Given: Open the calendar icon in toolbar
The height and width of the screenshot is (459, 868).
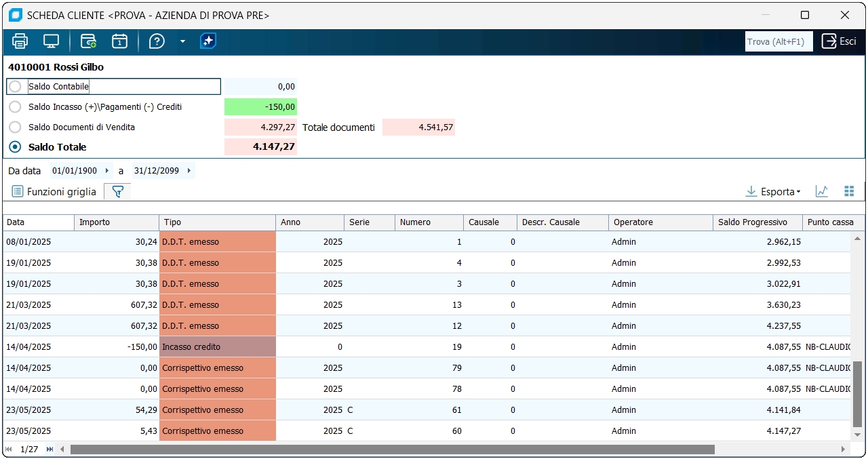Looking at the screenshot, I should coord(119,41).
